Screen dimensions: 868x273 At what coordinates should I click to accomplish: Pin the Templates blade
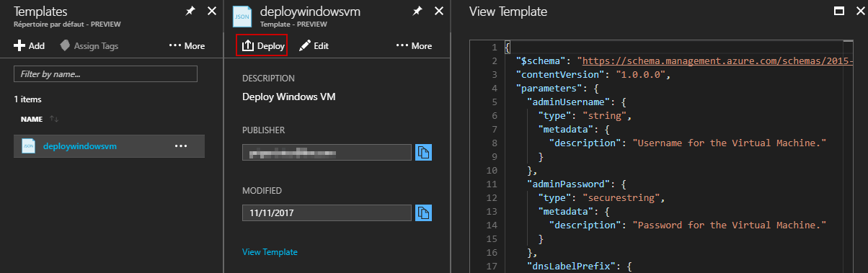[x=190, y=11]
